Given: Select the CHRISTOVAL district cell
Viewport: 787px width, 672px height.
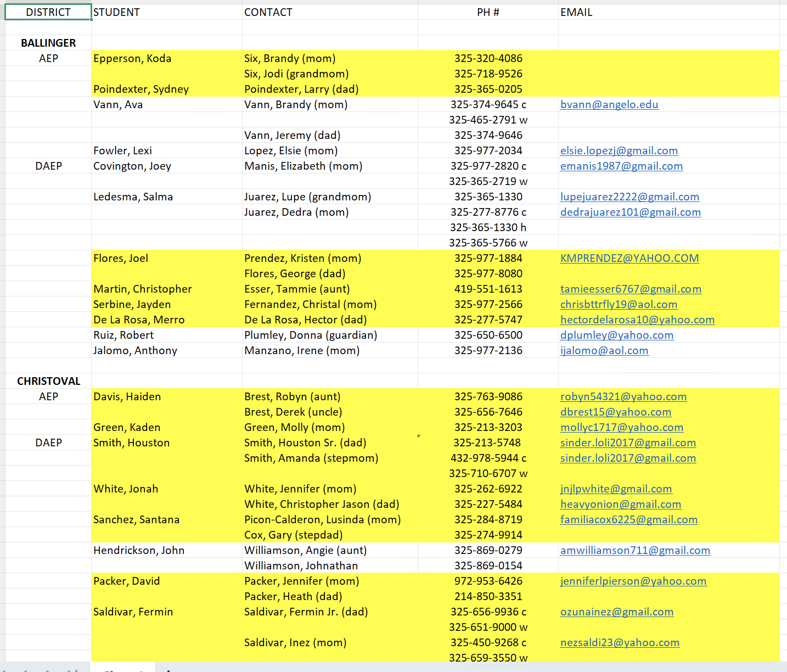Looking at the screenshot, I should [48, 381].
